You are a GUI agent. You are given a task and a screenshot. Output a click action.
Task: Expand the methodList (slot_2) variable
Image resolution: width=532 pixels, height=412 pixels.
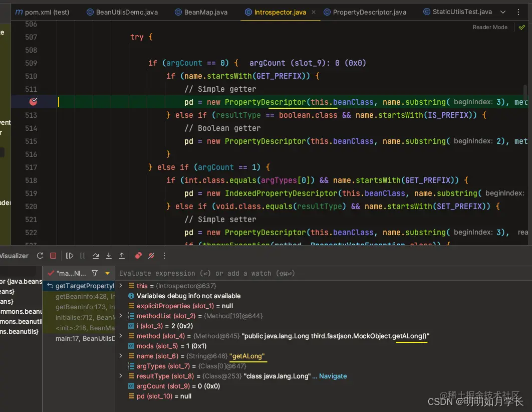pos(121,316)
